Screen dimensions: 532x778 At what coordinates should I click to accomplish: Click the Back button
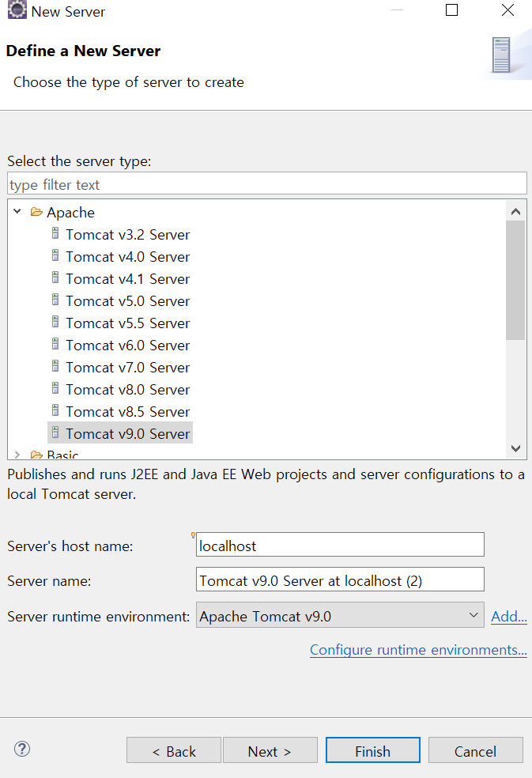coord(174,750)
